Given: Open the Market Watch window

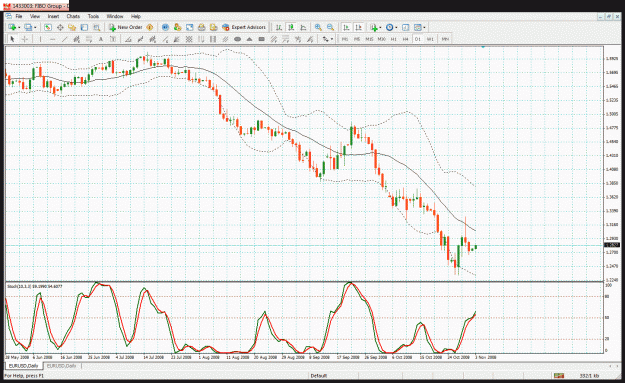Looking at the screenshot, I should [x=48, y=27].
